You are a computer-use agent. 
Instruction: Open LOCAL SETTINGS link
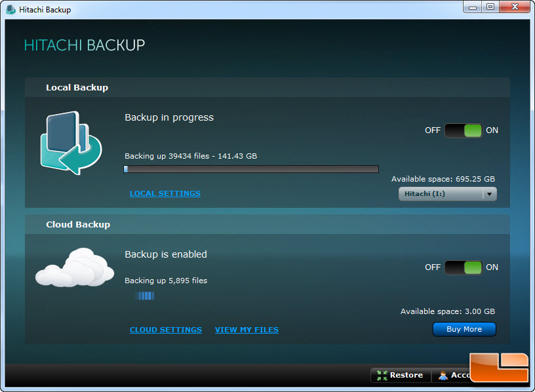[165, 193]
